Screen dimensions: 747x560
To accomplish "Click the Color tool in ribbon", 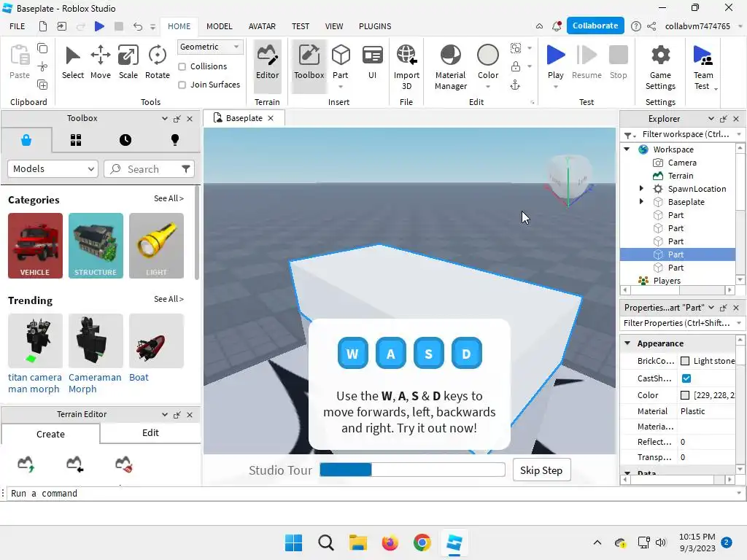I will tap(488, 61).
